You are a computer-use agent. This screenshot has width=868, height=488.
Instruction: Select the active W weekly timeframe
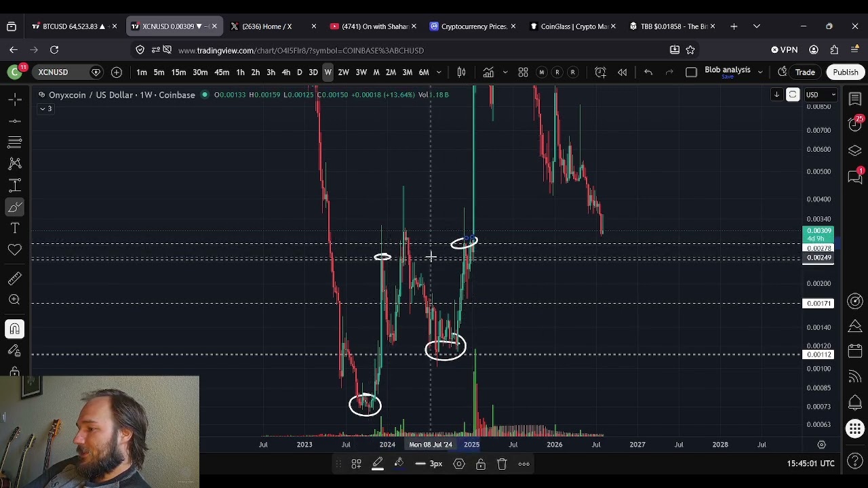click(x=328, y=73)
